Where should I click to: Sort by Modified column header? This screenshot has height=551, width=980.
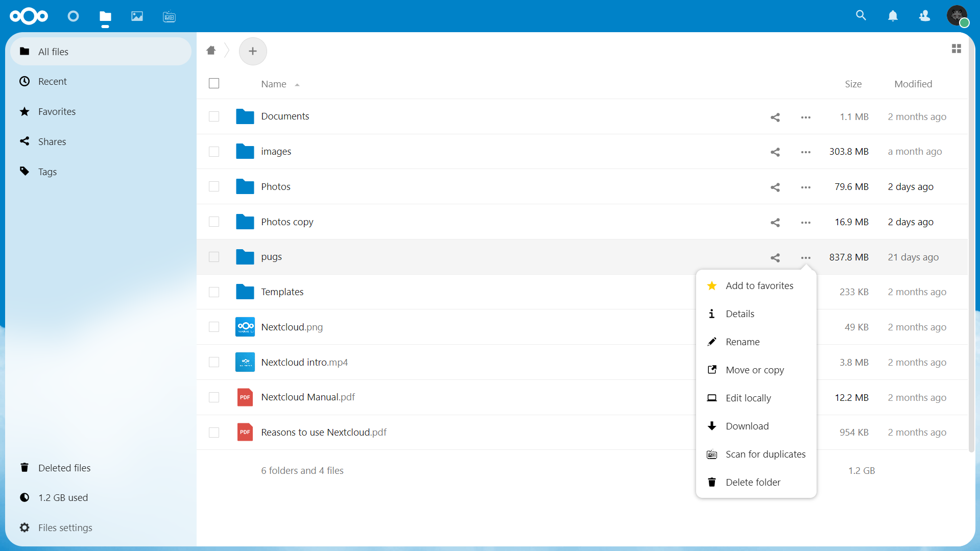click(913, 84)
